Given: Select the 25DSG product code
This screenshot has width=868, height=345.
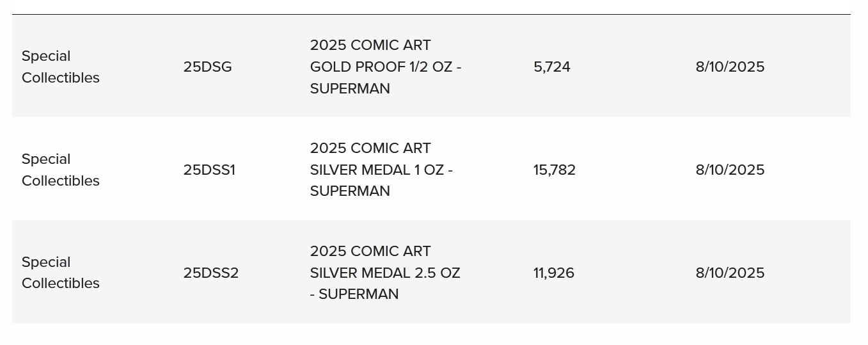Looking at the screenshot, I should pos(207,67).
